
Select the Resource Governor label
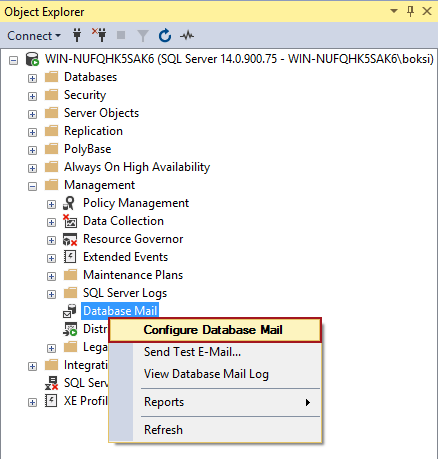pos(133,239)
